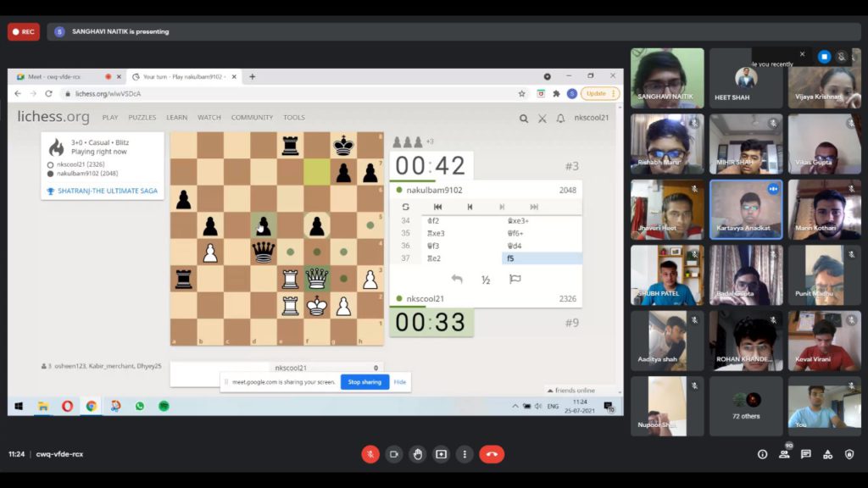The width and height of the screenshot is (868, 488).
Task: Open the nkscool21 user menu
Action: [x=591, y=117]
